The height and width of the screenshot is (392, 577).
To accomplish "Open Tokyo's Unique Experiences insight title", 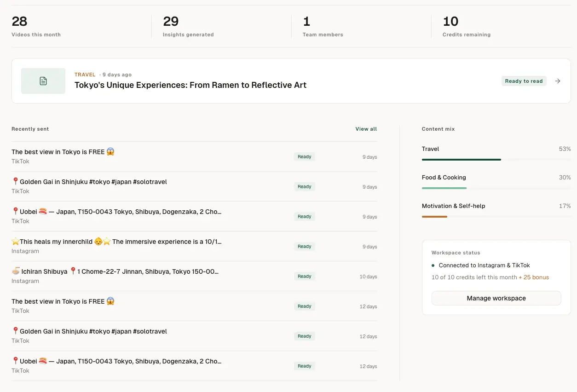I will coord(190,85).
